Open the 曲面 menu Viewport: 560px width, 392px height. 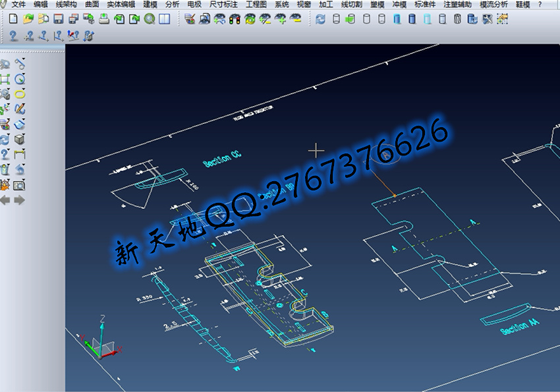(x=92, y=4)
